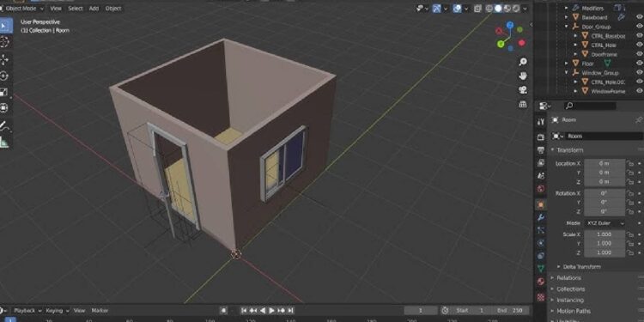
Task: Hide WindowFrame in outliner
Action: pos(639,91)
